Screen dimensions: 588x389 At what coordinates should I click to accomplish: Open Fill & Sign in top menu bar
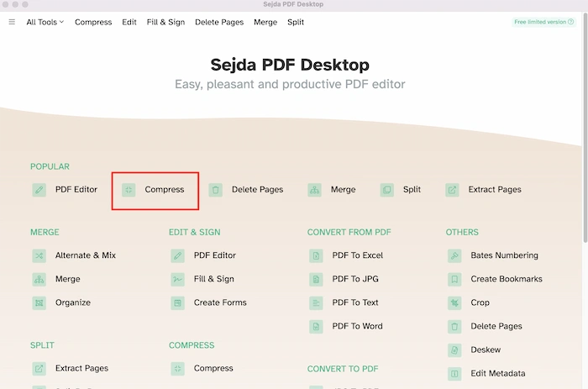165,22
